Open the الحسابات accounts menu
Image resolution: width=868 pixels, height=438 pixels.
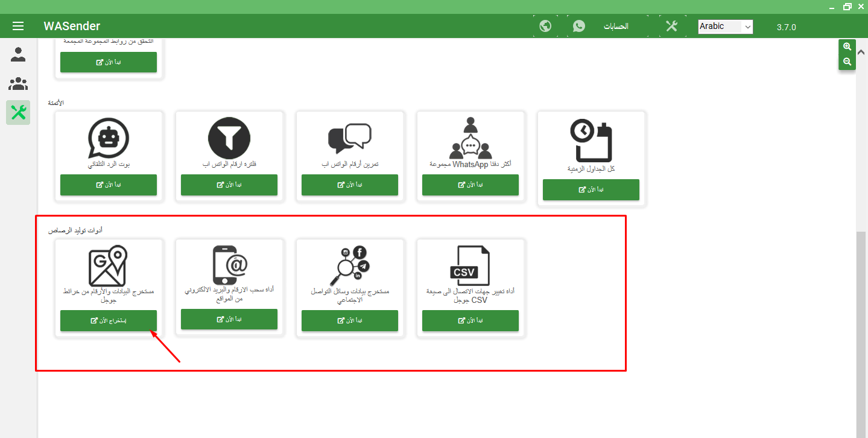pos(616,27)
